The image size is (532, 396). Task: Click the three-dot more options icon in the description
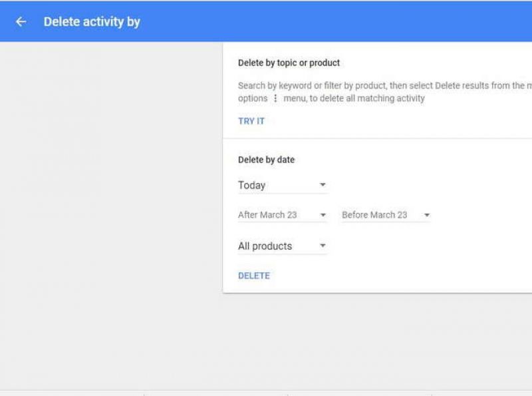pos(277,97)
